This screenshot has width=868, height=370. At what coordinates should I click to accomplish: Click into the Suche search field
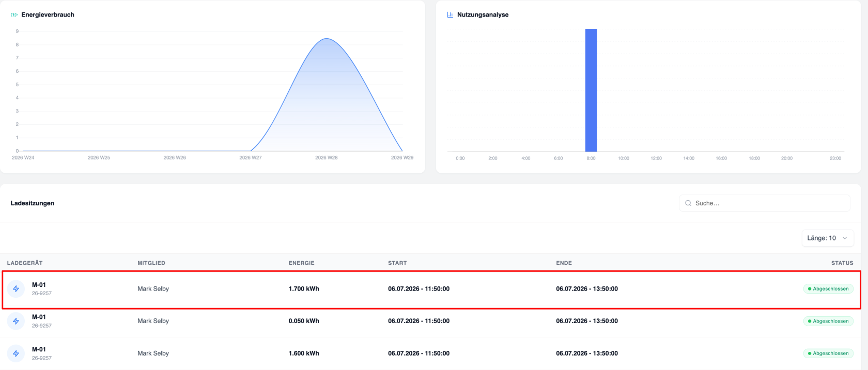click(x=765, y=203)
